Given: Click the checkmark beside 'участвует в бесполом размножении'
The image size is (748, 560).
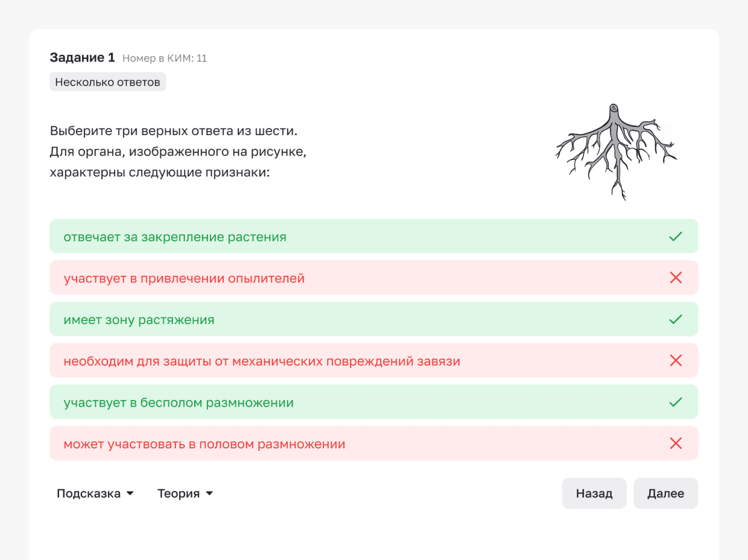Looking at the screenshot, I should [x=676, y=402].
